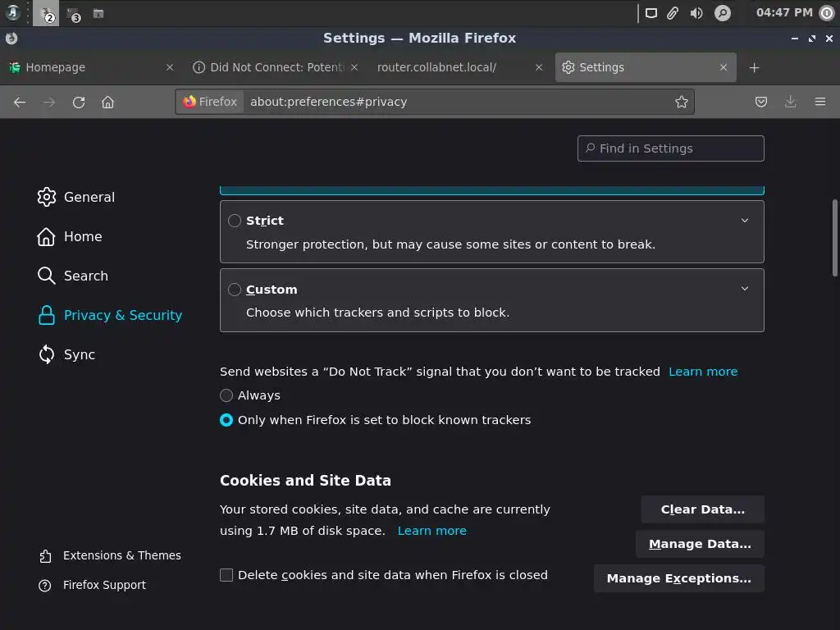The height and width of the screenshot is (630, 840).
Task: Click the back navigation arrow
Action: point(20,102)
